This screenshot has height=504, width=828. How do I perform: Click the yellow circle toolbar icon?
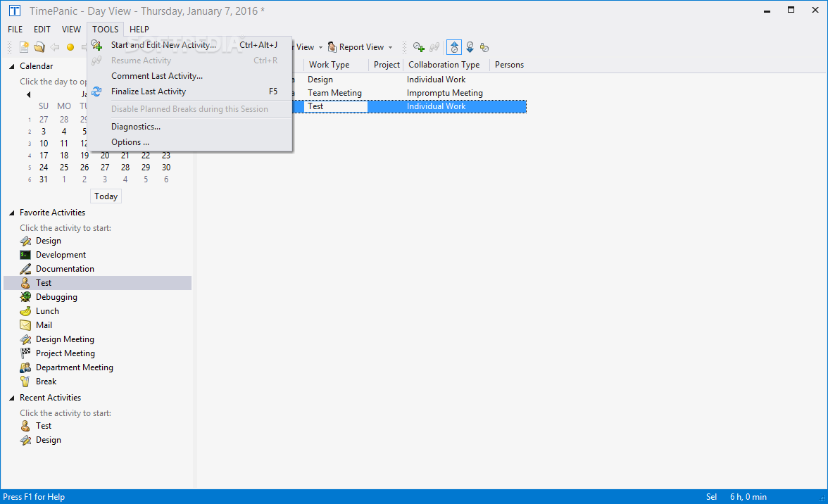70,47
